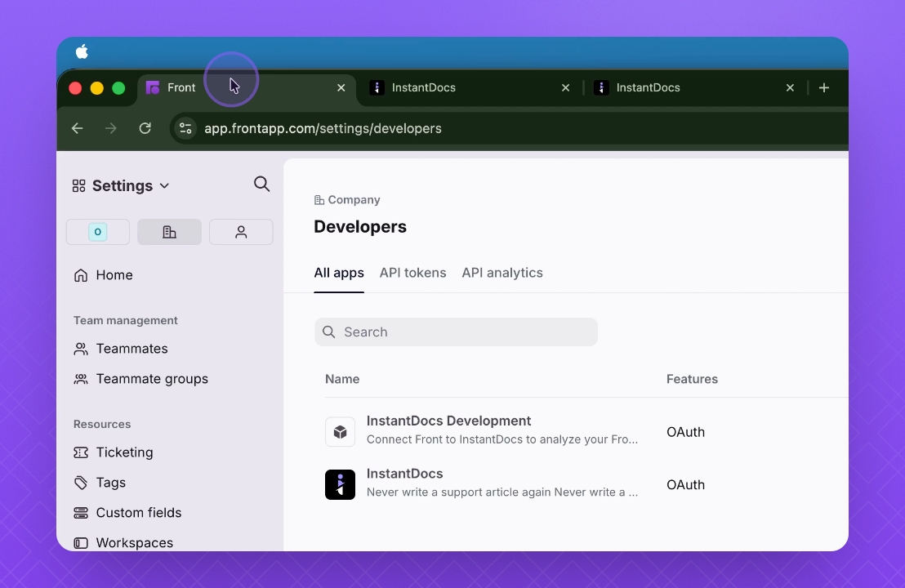Switch to the Front browser tab
The height and width of the screenshot is (588, 905).
(247, 87)
